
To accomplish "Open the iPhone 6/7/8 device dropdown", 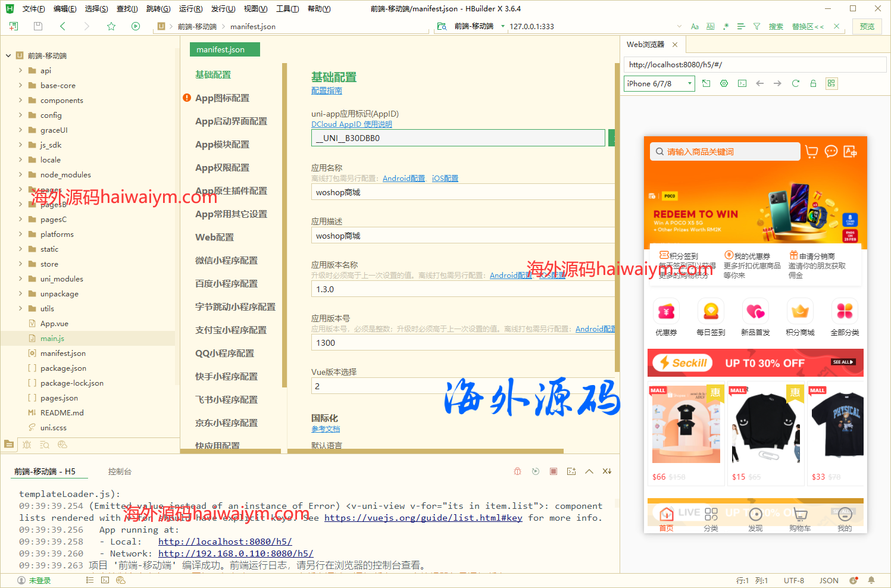I will pos(659,83).
